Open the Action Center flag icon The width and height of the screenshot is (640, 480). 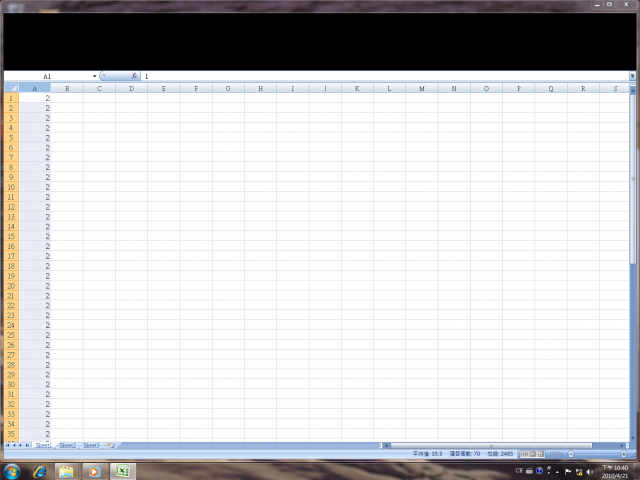568,472
